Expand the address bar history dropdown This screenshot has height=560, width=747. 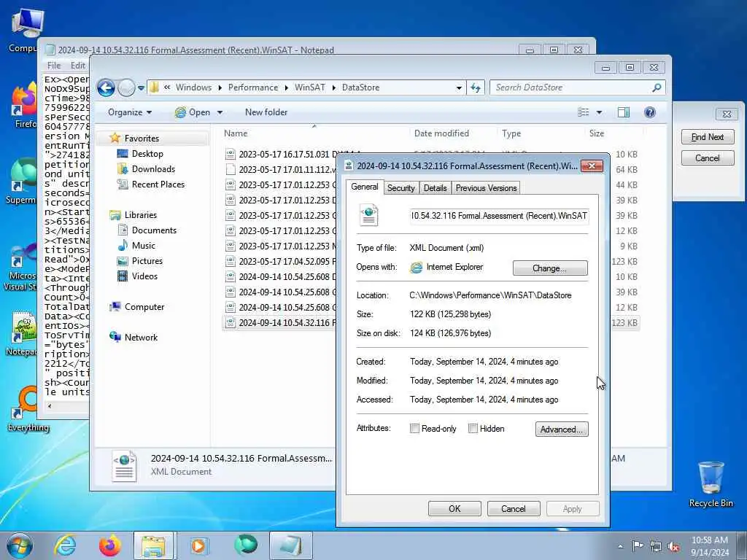459,88
